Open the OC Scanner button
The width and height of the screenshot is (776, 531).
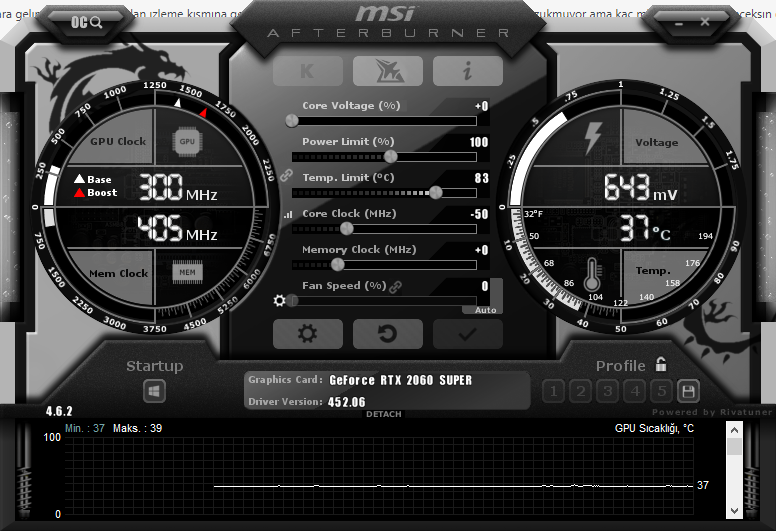click(86, 22)
